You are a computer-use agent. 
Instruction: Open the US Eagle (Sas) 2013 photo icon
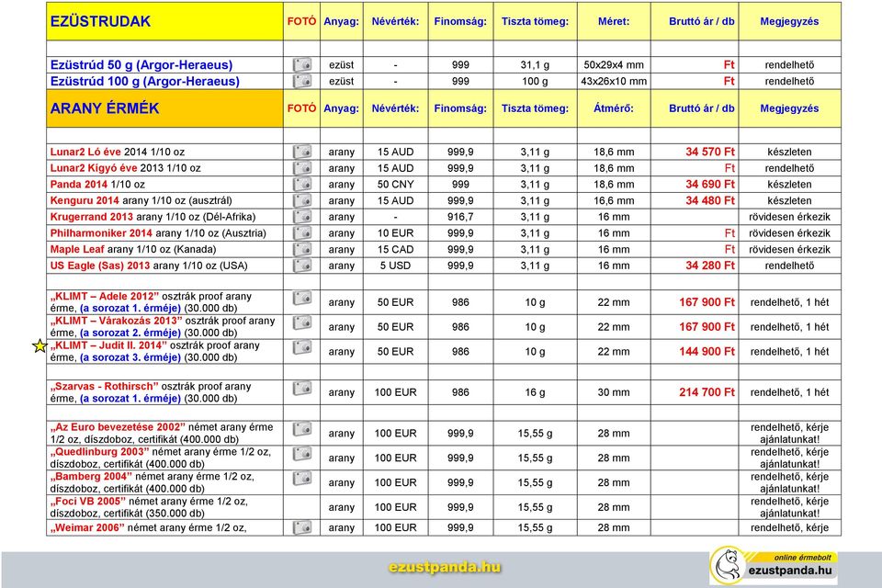click(x=302, y=265)
